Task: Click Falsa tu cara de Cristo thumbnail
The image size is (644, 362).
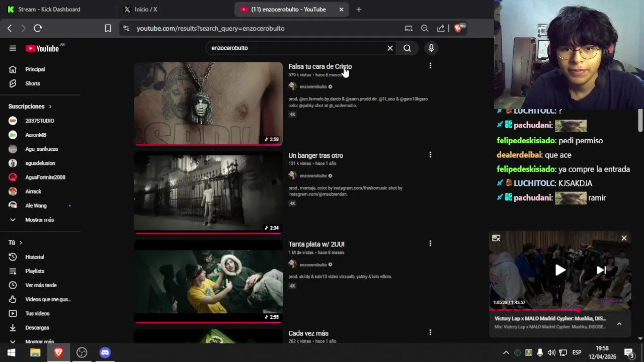Action: (208, 104)
